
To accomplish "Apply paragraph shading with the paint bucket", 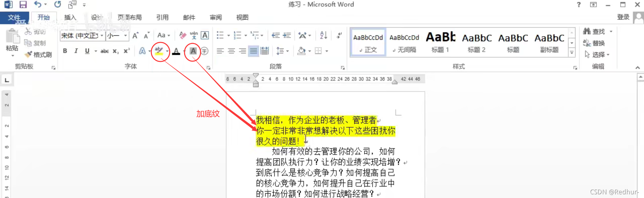I will pos(302,51).
